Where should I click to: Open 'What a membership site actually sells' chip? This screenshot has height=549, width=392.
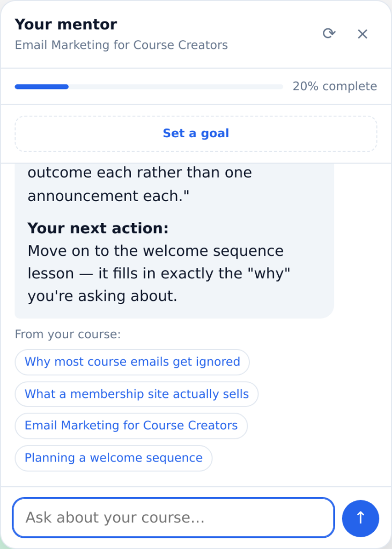tap(137, 394)
